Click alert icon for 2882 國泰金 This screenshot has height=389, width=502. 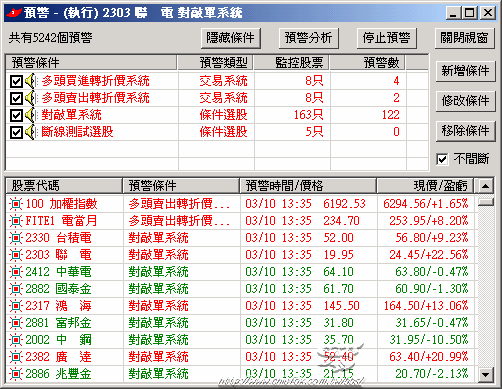pyautogui.click(x=16, y=289)
